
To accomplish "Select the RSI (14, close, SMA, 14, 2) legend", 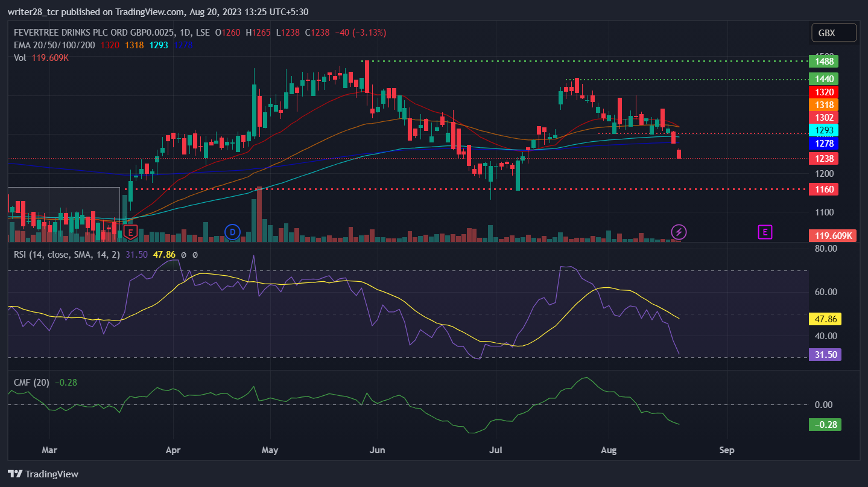I will pyautogui.click(x=68, y=255).
